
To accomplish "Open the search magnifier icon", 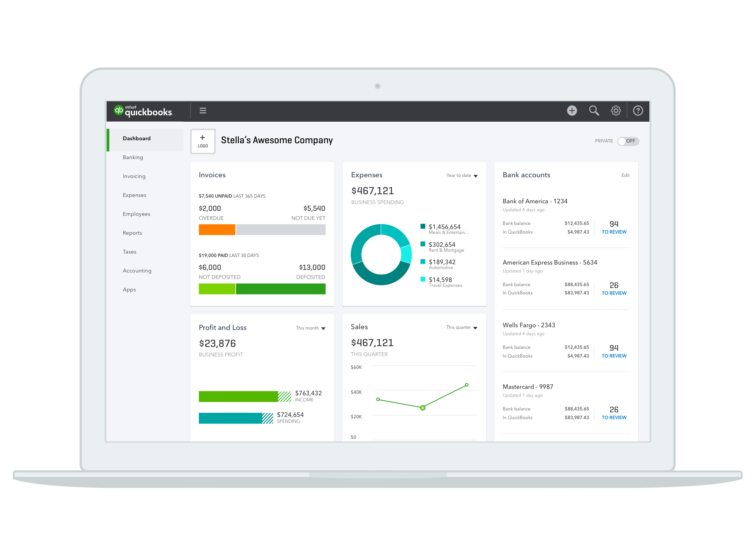I will tap(594, 110).
